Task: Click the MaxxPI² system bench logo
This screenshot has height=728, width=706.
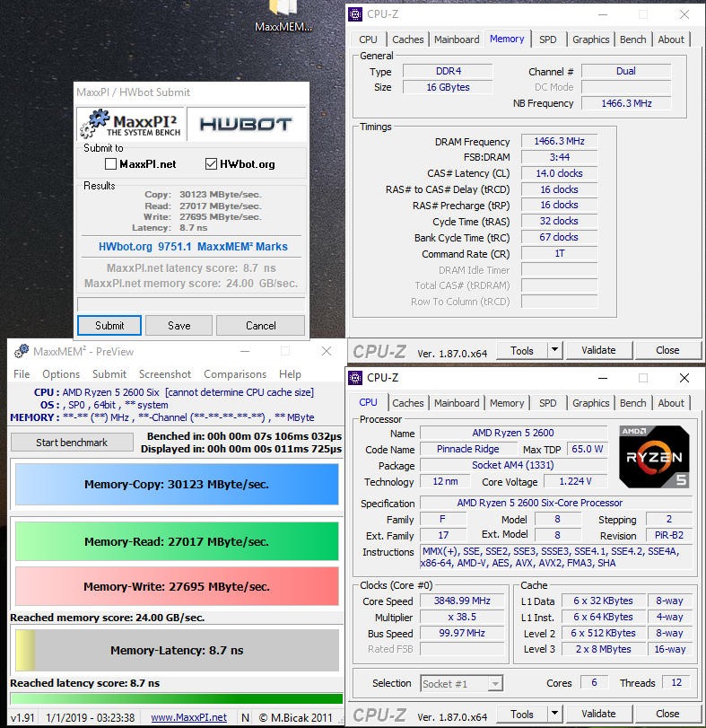Action: point(131,124)
